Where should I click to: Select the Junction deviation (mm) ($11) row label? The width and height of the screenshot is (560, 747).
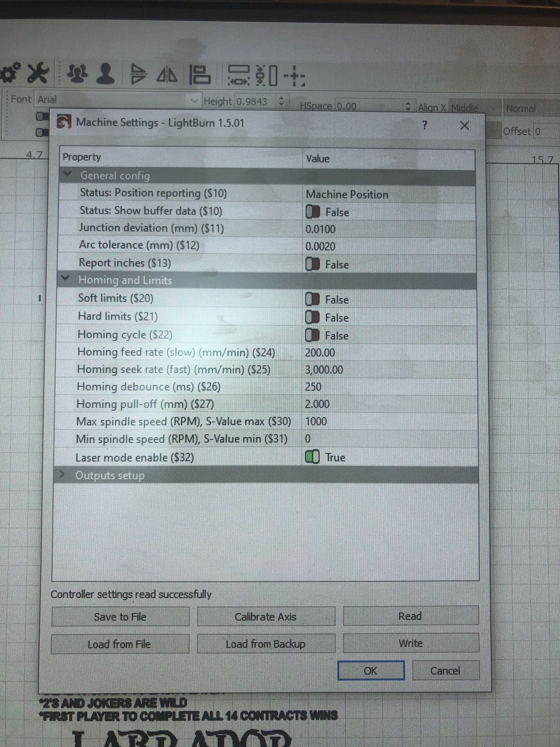coord(151,228)
